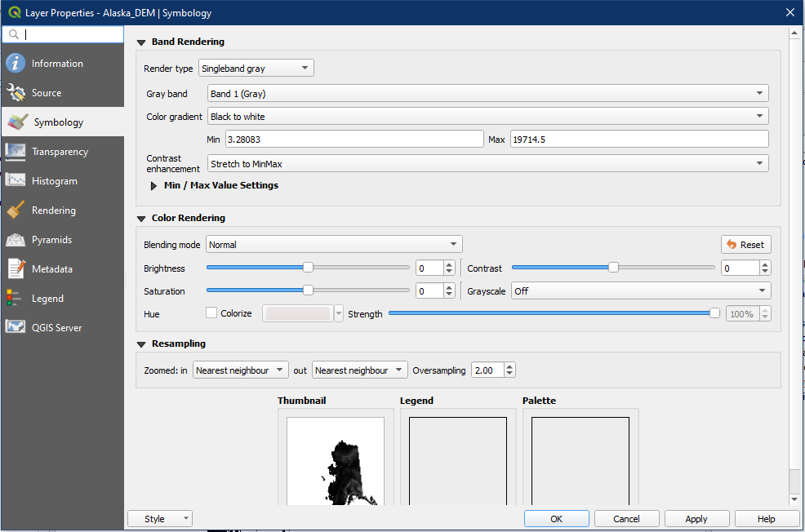Viewport: 805px width, 532px height.
Task: Open the Metadata document icon
Action: 16,269
